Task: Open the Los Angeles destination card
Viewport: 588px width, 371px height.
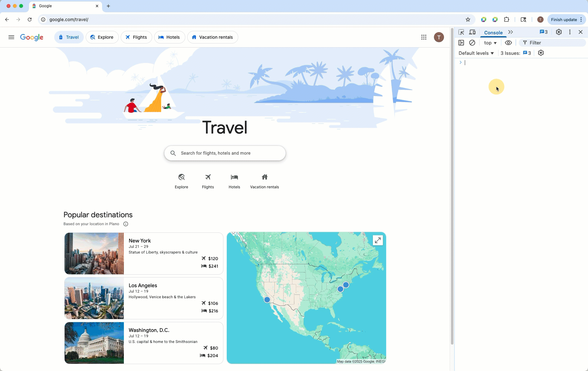Action: point(144,298)
